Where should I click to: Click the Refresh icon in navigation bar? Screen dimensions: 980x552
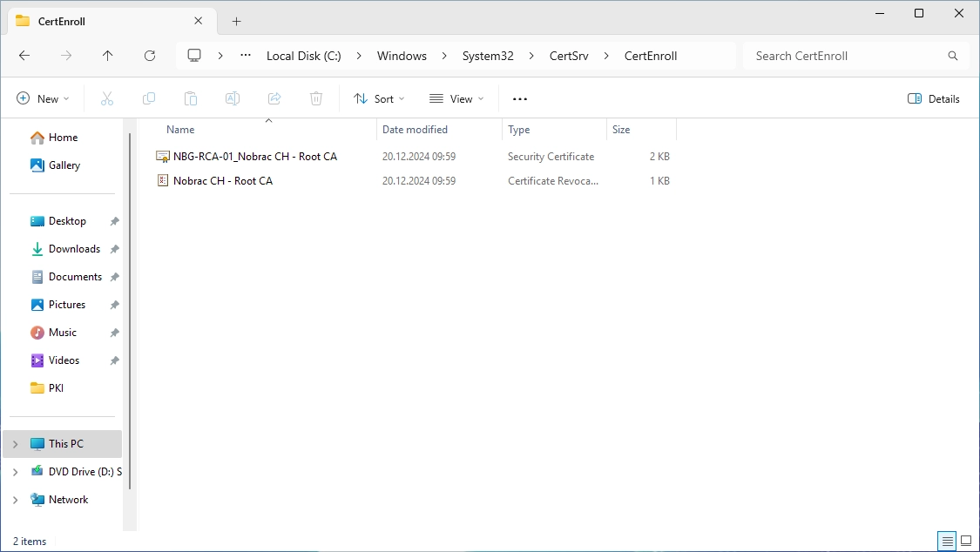[149, 56]
